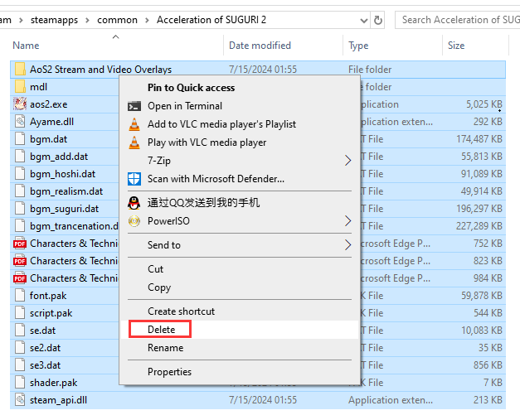Viewport: 520px width, 420px height.
Task: Select the bgm_realism.dat file name
Action: 66,191
